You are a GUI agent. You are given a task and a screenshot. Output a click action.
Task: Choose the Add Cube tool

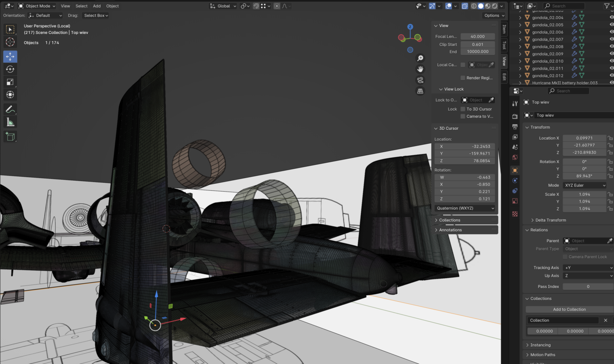(10, 136)
